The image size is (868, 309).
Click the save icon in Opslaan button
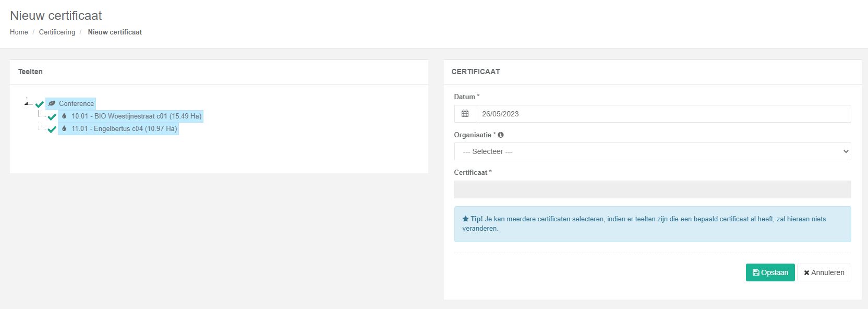click(x=756, y=272)
